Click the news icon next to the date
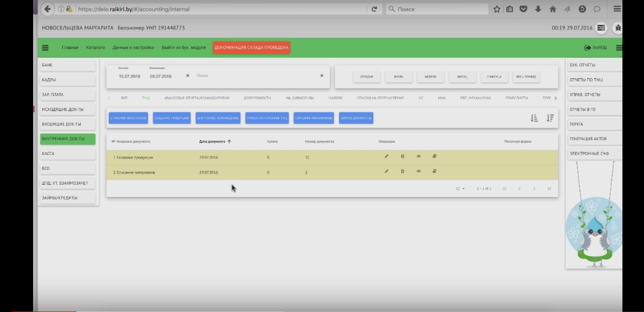This screenshot has width=644, height=312. coord(601,28)
